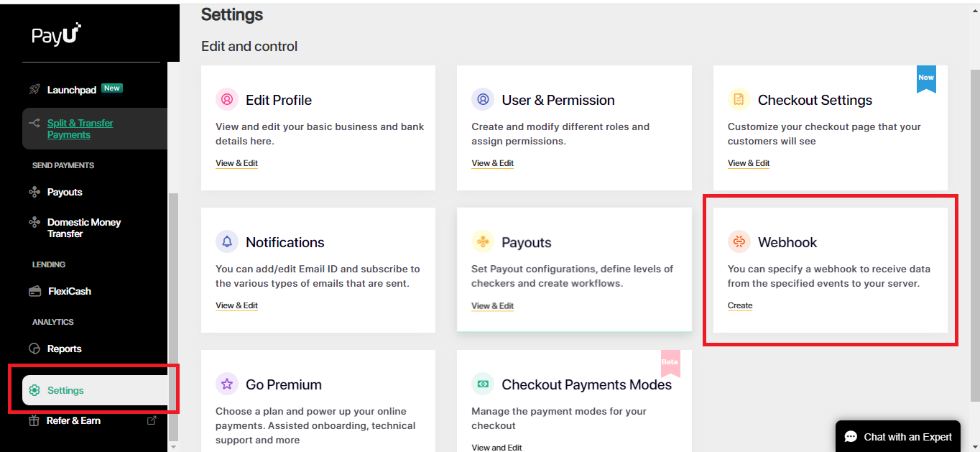The width and height of the screenshot is (980, 452).
Task: Click the sidebar vertical scrollbar
Action: pos(172,316)
